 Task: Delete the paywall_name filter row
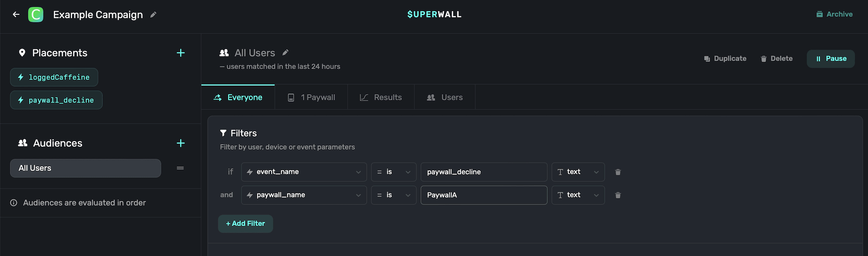[x=618, y=195]
